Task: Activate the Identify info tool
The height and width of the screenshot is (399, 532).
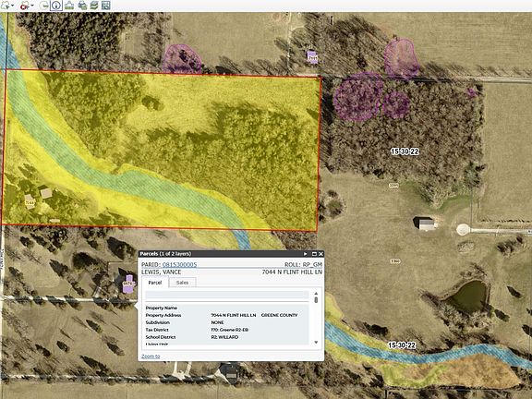Action: [x=56, y=6]
